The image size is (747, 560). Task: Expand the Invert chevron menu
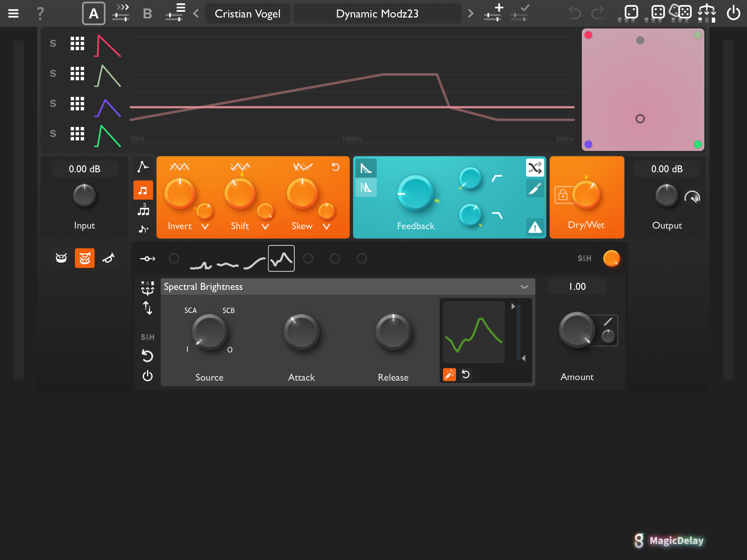point(205,226)
